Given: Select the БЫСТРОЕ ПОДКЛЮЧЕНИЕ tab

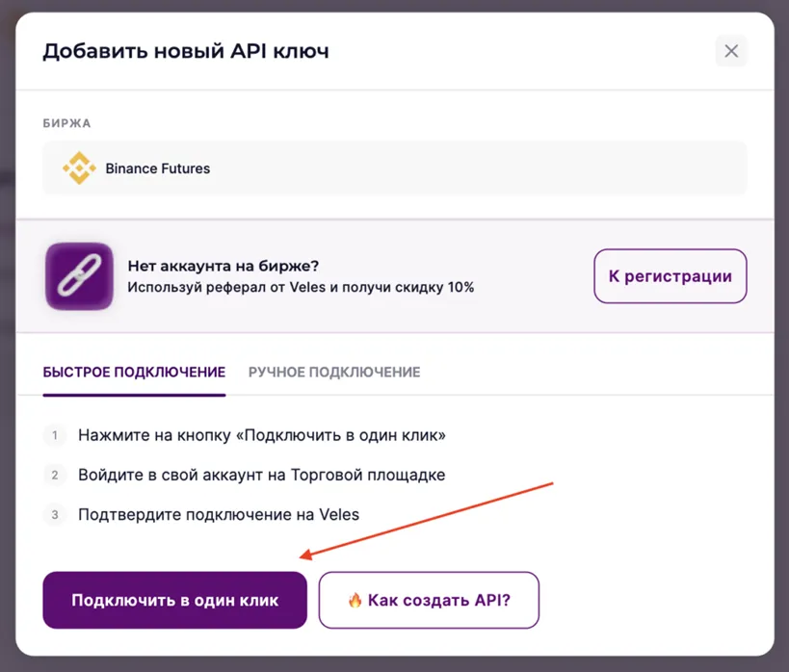Looking at the screenshot, I should click(134, 371).
